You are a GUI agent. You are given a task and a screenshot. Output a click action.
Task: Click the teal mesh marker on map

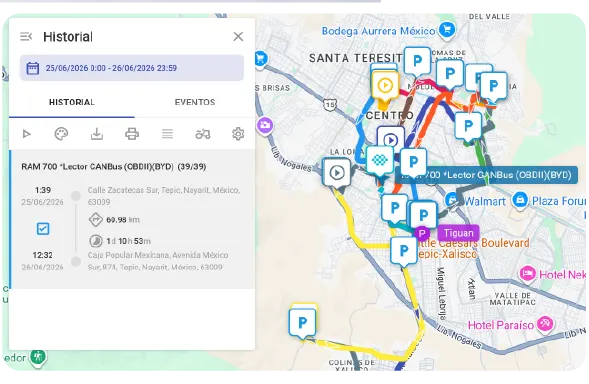point(380,160)
